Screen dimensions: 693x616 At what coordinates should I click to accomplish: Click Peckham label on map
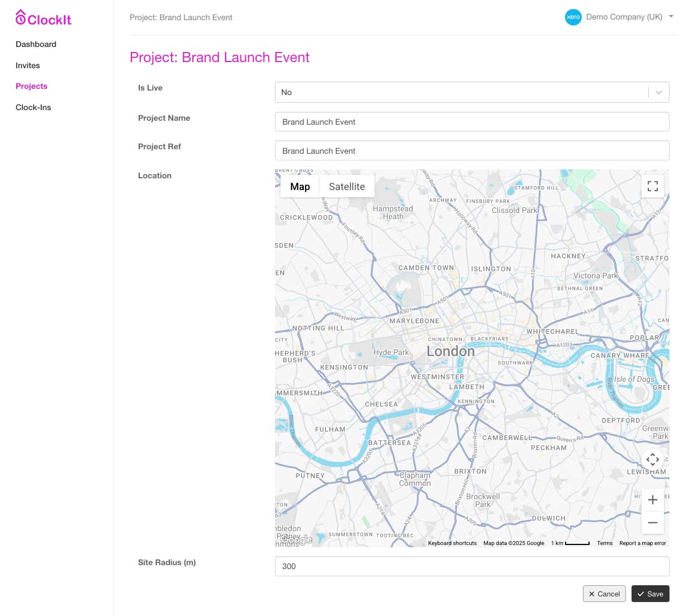(548, 448)
